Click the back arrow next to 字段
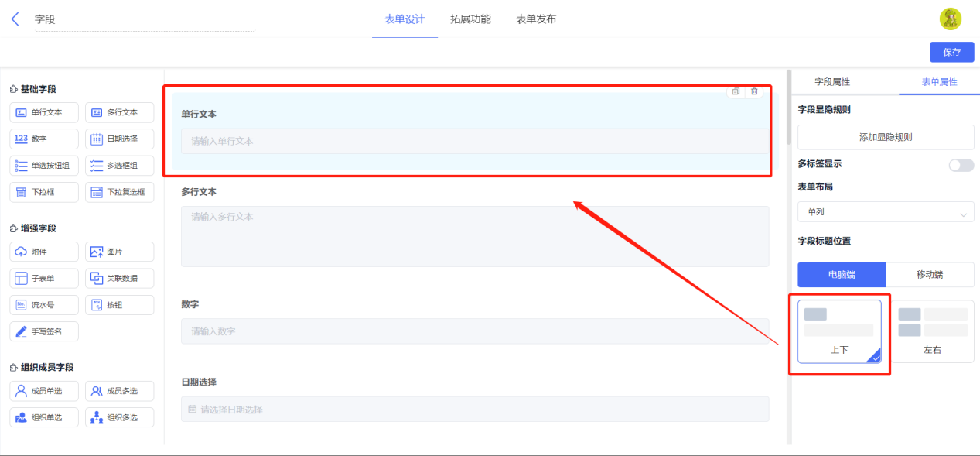The image size is (980, 456). [x=15, y=19]
